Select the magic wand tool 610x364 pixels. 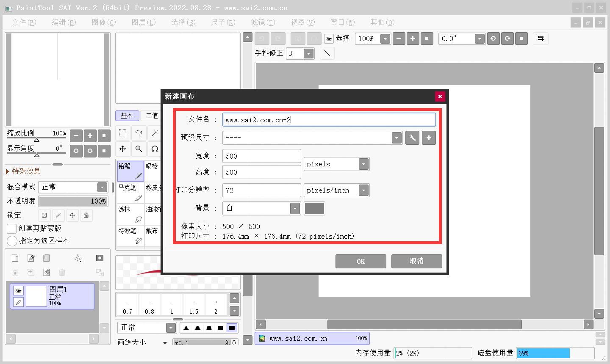pos(155,133)
